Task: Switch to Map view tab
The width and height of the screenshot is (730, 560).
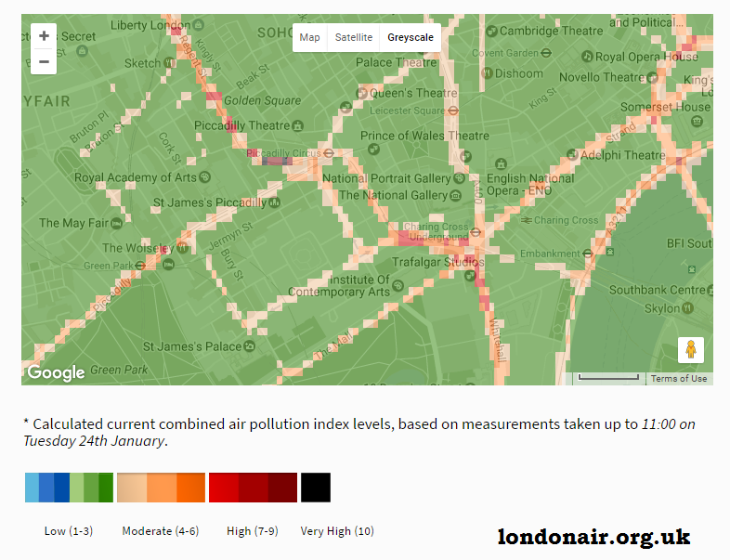Action: click(309, 37)
